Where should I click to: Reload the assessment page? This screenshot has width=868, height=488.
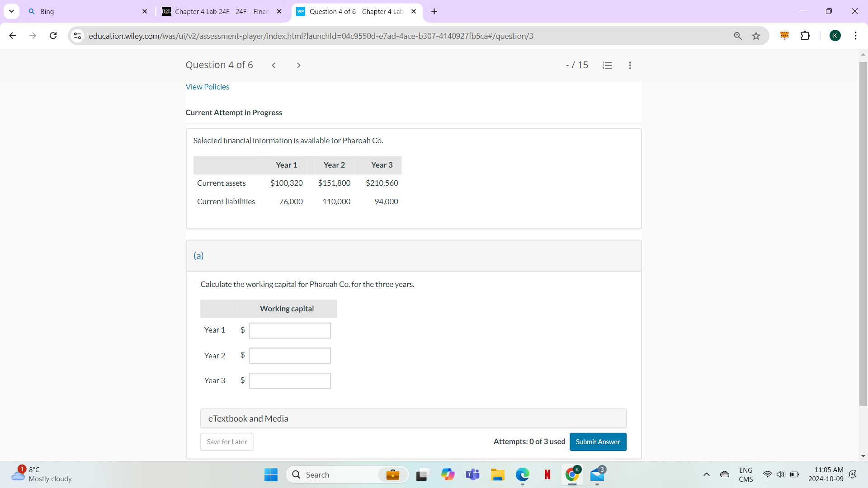[53, 36]
